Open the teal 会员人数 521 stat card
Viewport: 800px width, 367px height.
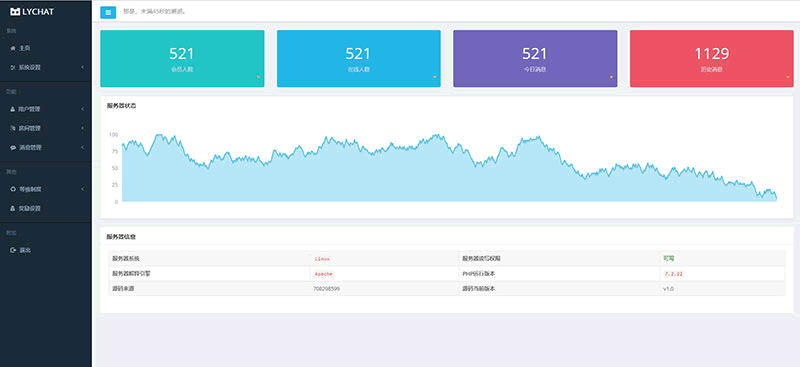tap(182, 59)
